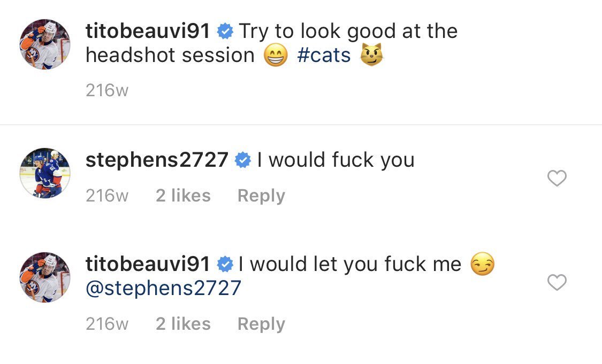Open titobeauvi91 username in the caption

148,32
